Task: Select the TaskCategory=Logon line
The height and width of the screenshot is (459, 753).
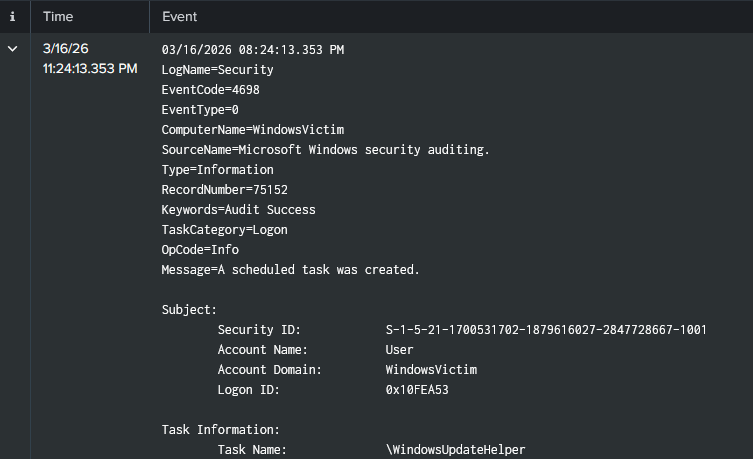Action: [224, 230]
